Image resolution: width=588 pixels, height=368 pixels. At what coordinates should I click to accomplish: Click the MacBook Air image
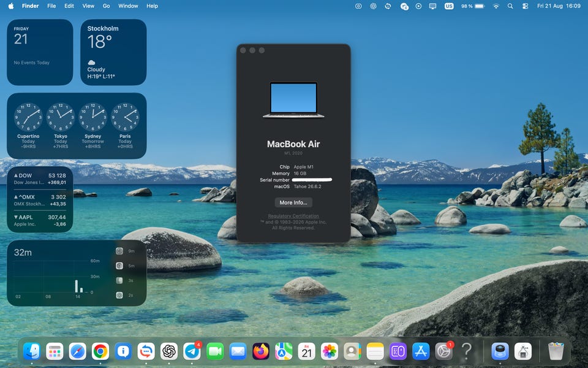[293, 100]
